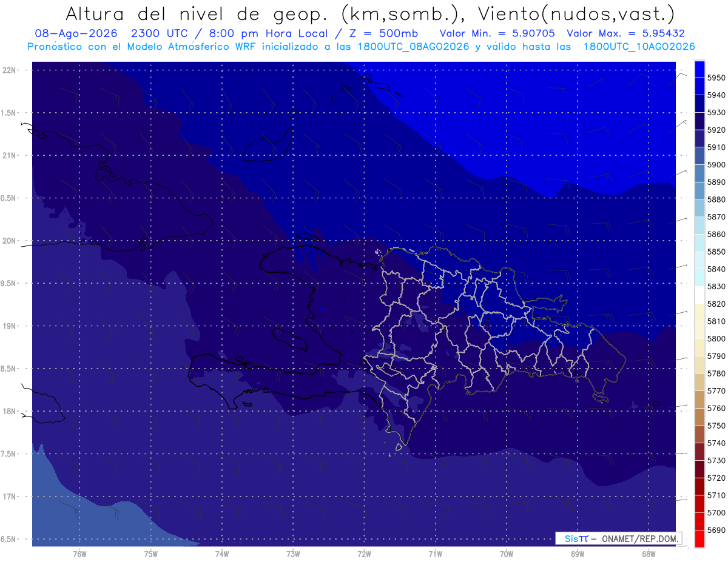This screenshot has height=562, width=728.
Task: Click the '74W' longitude axis label
Action: coord(222,554)
